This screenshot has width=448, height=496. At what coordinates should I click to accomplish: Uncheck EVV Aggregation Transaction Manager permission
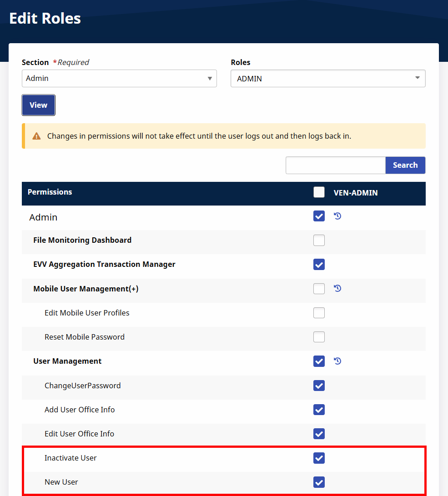tap(319, 264)
